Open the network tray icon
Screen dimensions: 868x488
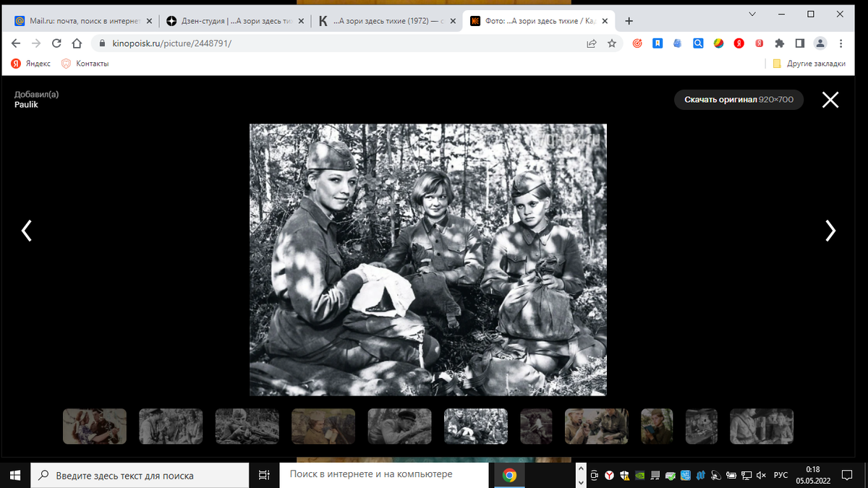tap(745, 475)
